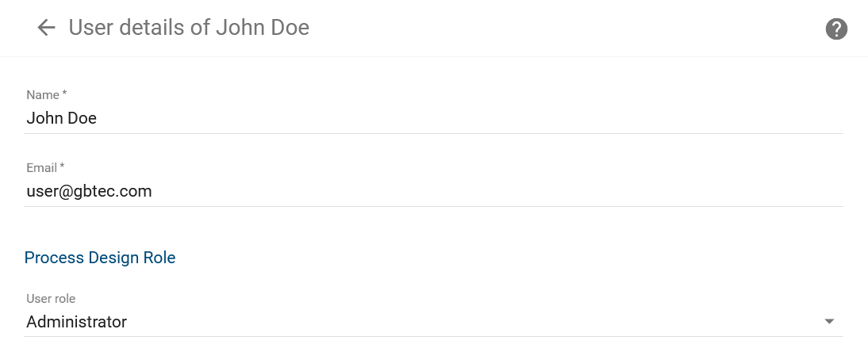Click the asterisk beside the Name label

tap(64, 94)
